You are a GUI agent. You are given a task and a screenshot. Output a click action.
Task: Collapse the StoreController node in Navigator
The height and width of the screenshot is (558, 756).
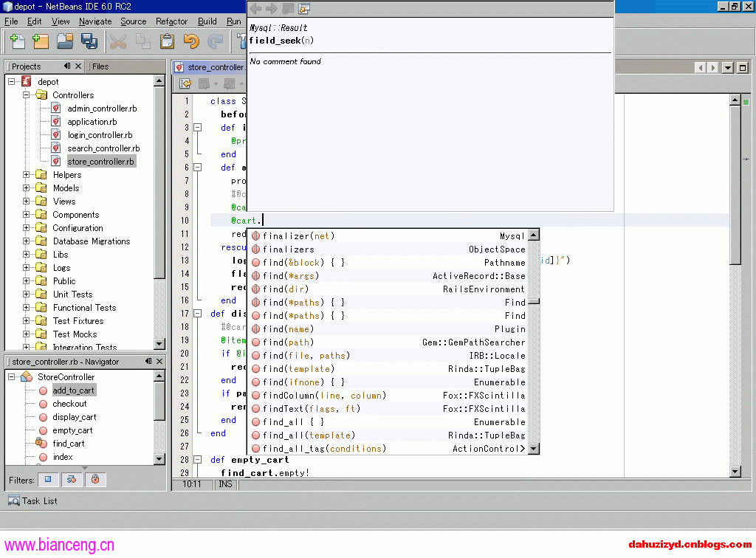point(12,377)
